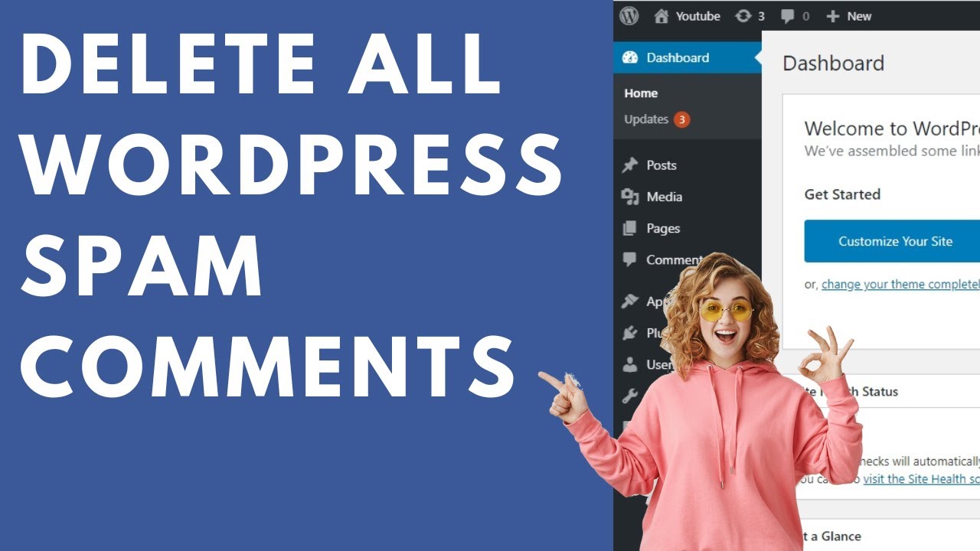980x551 pixels.
Task: Click the Users person icon
Action: tap(630, 365)
